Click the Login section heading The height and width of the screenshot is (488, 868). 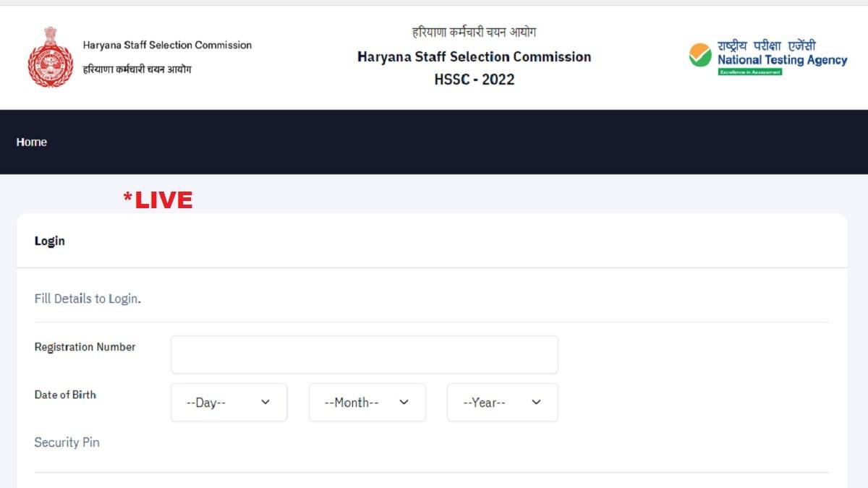[49, 241]
